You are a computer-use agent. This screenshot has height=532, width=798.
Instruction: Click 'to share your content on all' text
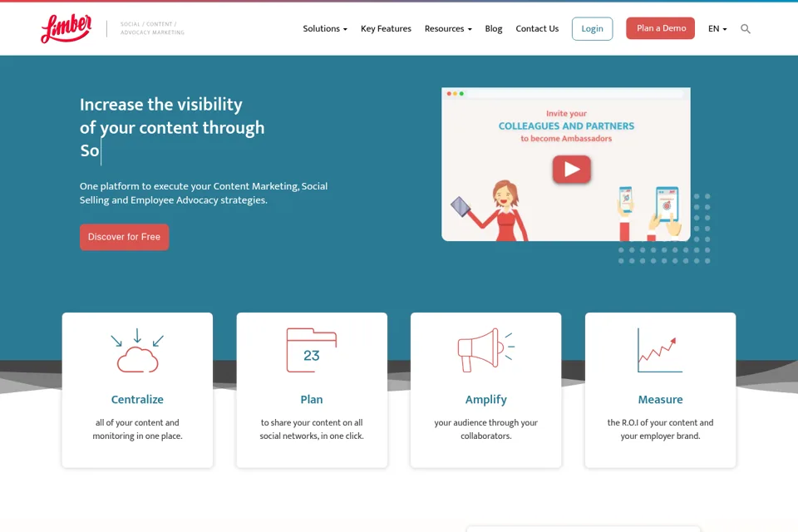(x=312, y=422)
